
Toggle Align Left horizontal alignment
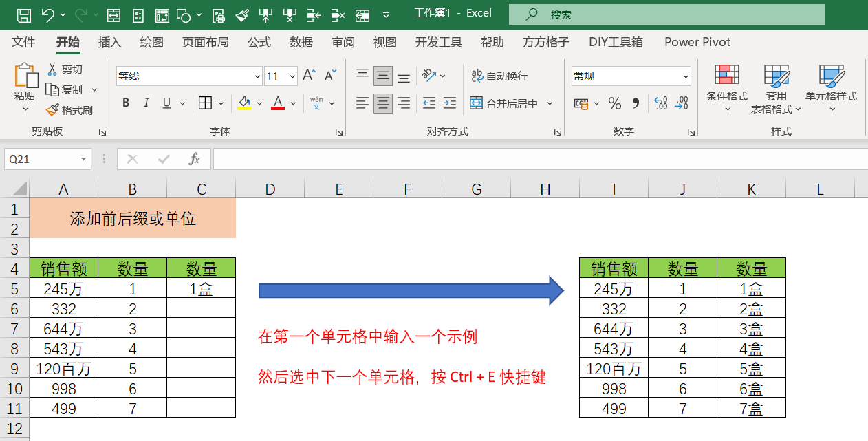362,103
